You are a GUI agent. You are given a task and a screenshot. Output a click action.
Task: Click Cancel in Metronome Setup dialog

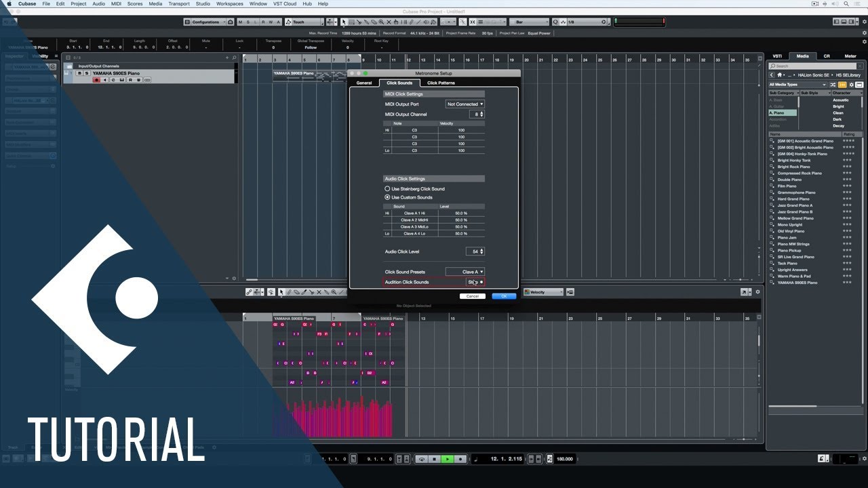[473, 296]
